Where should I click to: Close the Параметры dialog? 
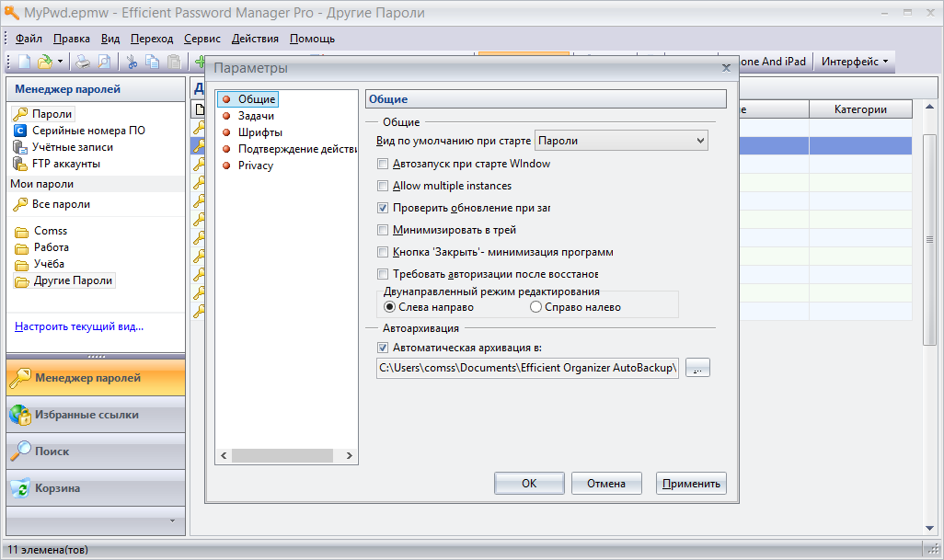(726, 68)
